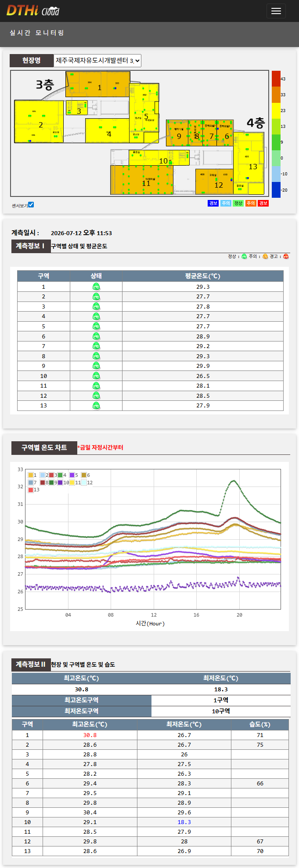Click the blue 18.3 min temperature value
299x868 pixels.
point(184,822)
